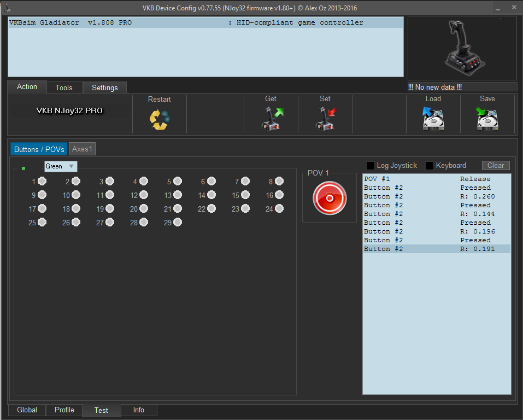The width and height of the screenshot is (523, 420).
Task: Switch to the Action tab
Action: [27, 87]
